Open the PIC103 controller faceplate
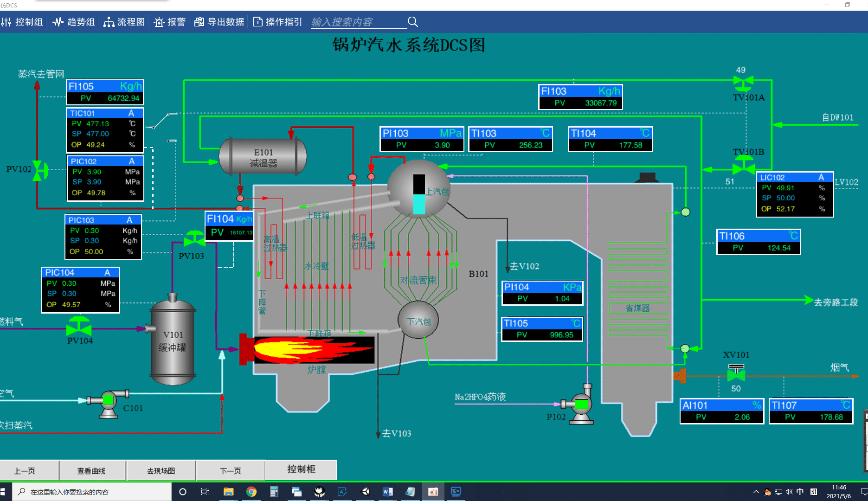 (x=103, y=237)
